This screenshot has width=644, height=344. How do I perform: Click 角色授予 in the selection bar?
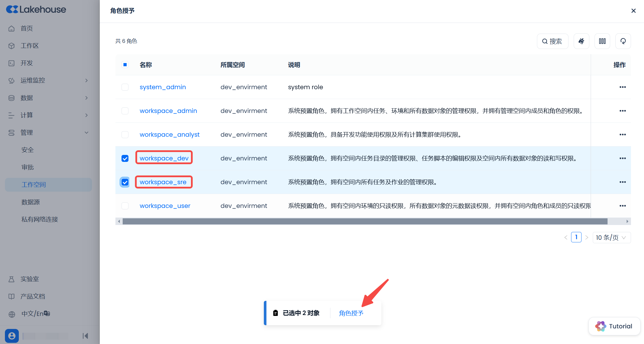351,313
